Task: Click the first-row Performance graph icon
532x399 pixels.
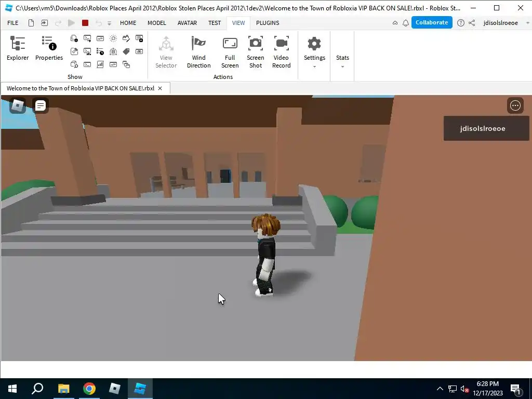Action: point(100,38)
